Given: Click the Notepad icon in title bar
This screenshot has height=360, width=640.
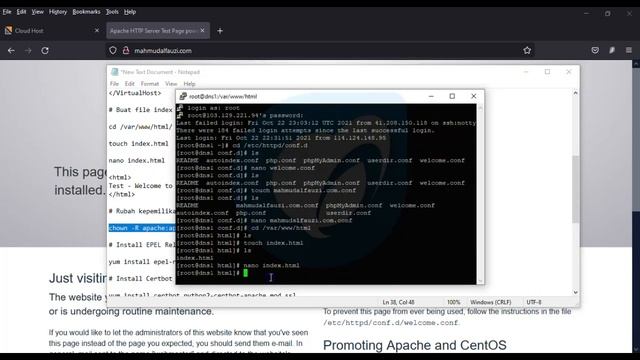Looking at the screenshot, I should pyautogui.click(x=115, y=72).
